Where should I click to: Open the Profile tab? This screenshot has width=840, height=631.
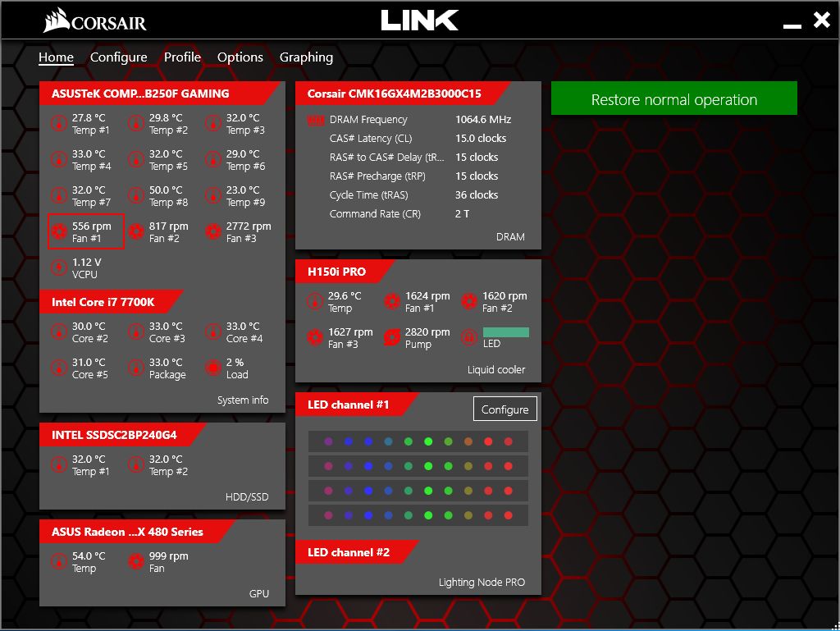click(x=182, y=57)
